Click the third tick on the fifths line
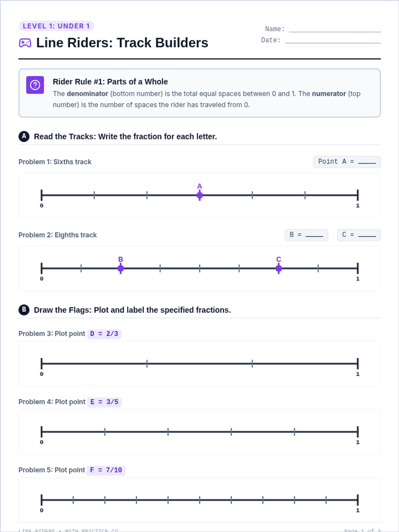The height and width of the screenshot is (532, 399). (231, 432)
